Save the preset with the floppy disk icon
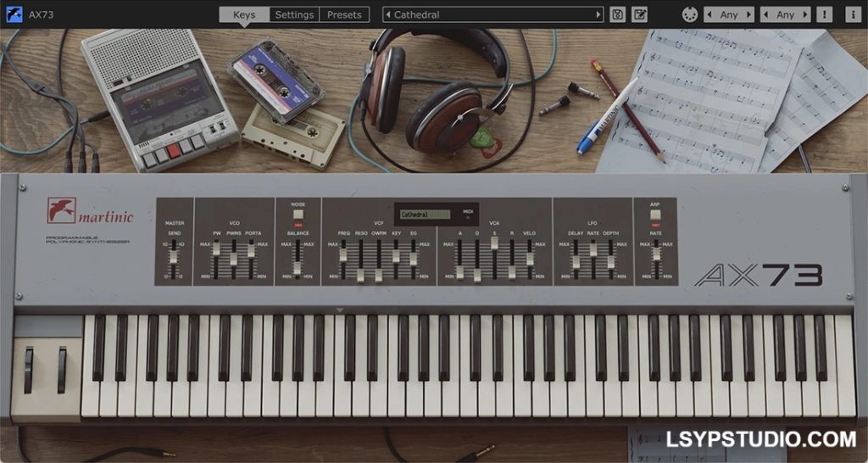 tap(617, 14)
